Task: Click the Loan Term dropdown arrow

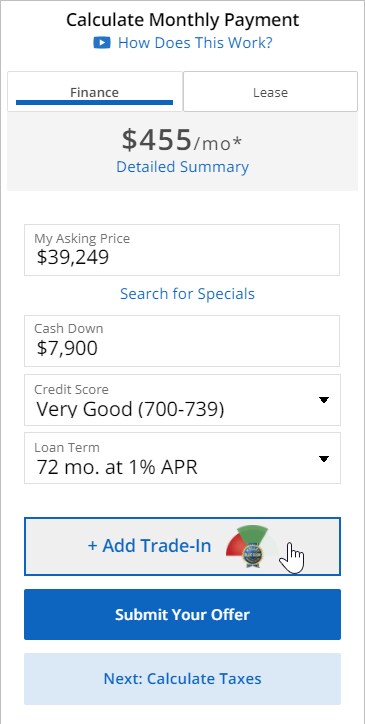Action: coord(324,459)
